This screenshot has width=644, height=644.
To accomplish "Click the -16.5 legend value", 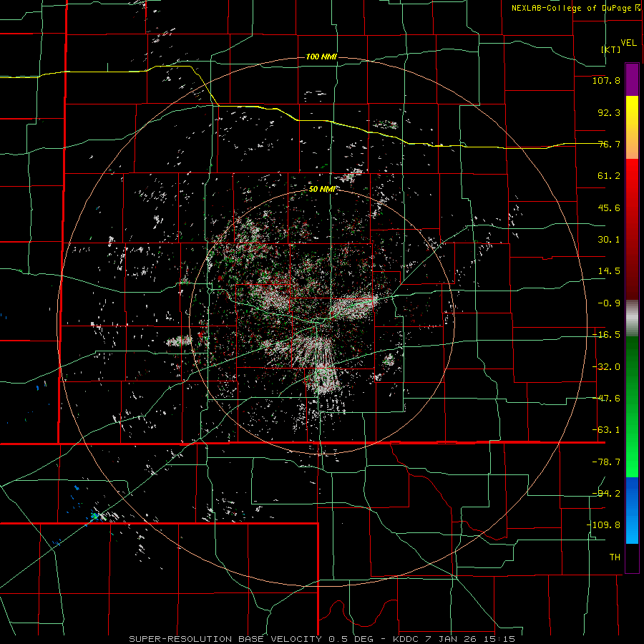I will coord(606,335).
